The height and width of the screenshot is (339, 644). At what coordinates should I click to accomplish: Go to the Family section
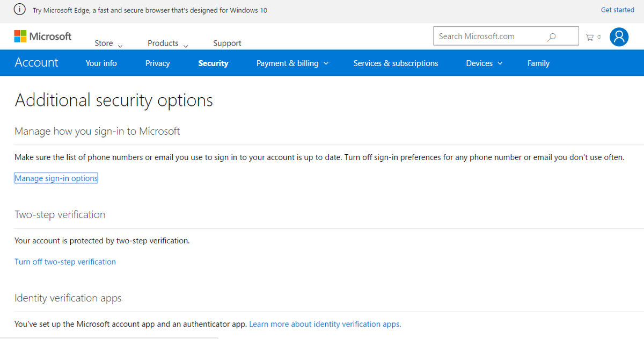[538, 63]
